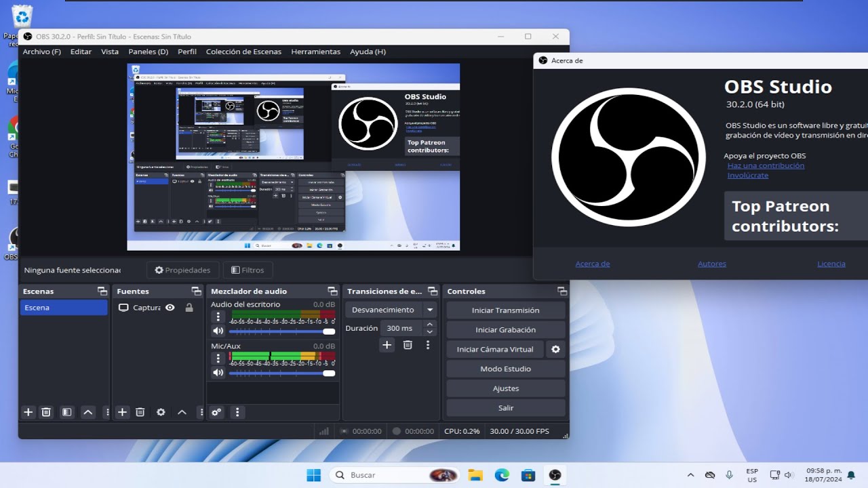This screenshot has height=488, width=868.
Task: Move the scene up with the arrow icon
Action: click(87, 412)
